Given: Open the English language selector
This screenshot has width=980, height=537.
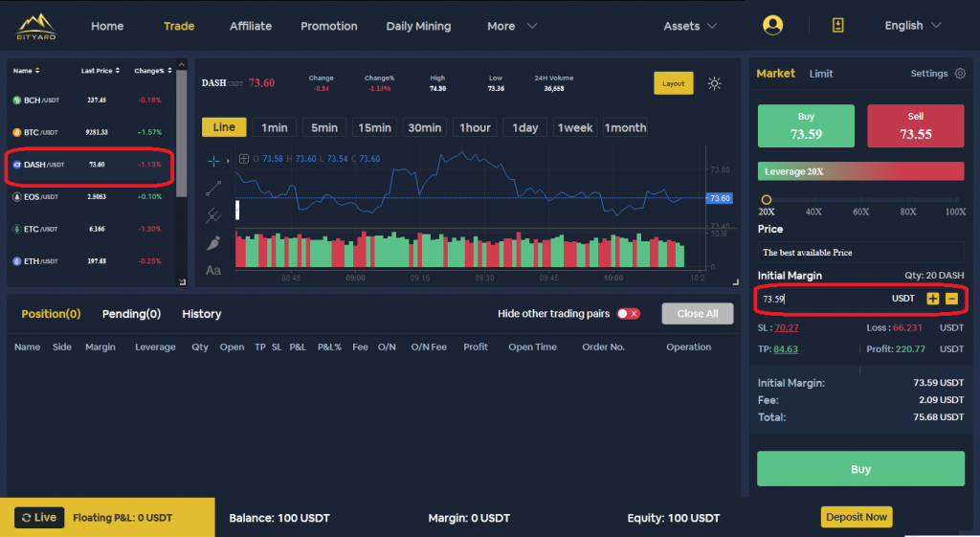Looking at the screenshot, I should (x=912, y=26).
